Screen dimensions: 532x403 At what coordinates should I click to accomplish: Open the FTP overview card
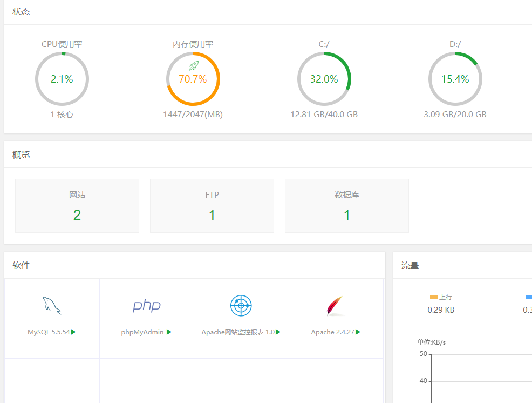[x=212, y=206]
